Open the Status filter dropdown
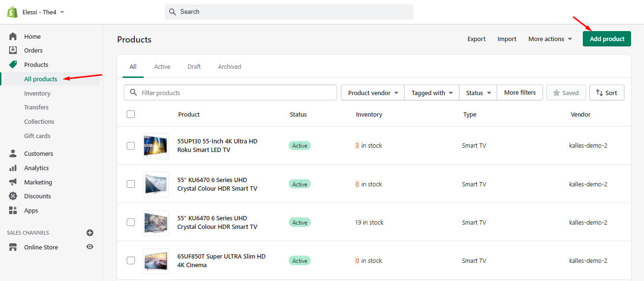Viewport: 644px width, 281px height. pyautogui.click(x=478, y=93)
